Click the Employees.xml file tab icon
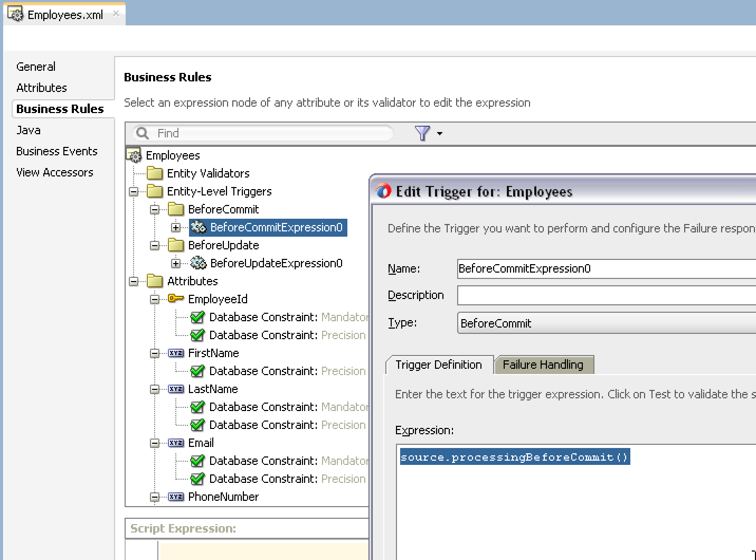Screen dimensions: 756x560 click(16, 14)
